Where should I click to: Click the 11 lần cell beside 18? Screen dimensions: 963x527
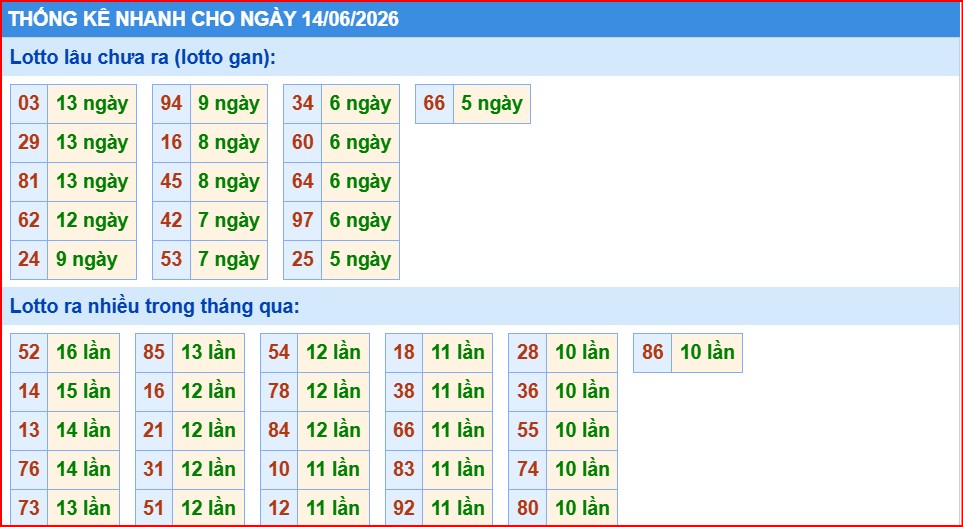pyautogui.click(x=458, y=353)
